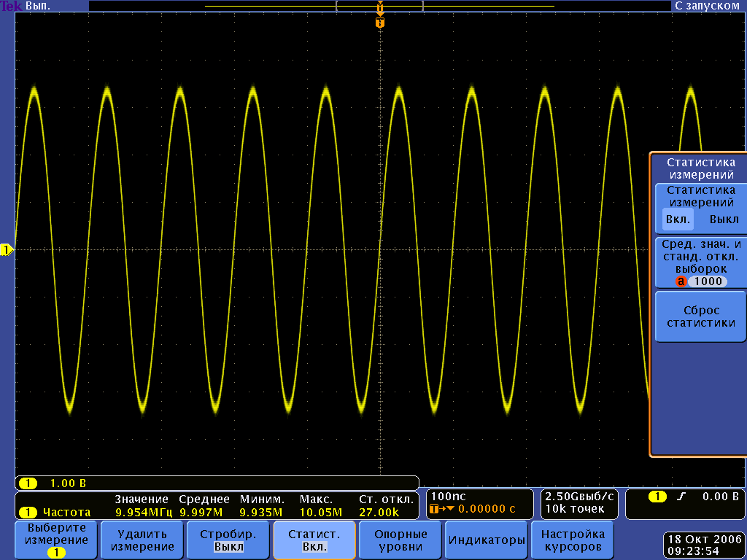
Task: Click the rising edge trigger slope icon
Action: pos(681,497)
